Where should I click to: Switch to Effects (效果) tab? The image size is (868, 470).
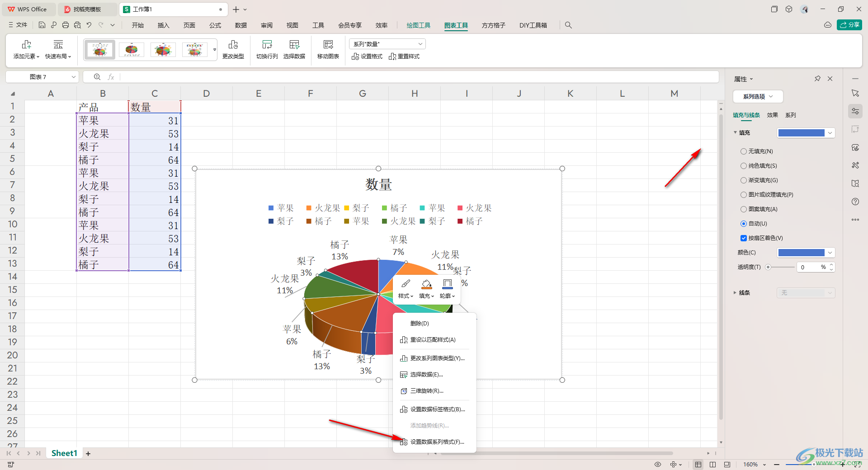772,115
